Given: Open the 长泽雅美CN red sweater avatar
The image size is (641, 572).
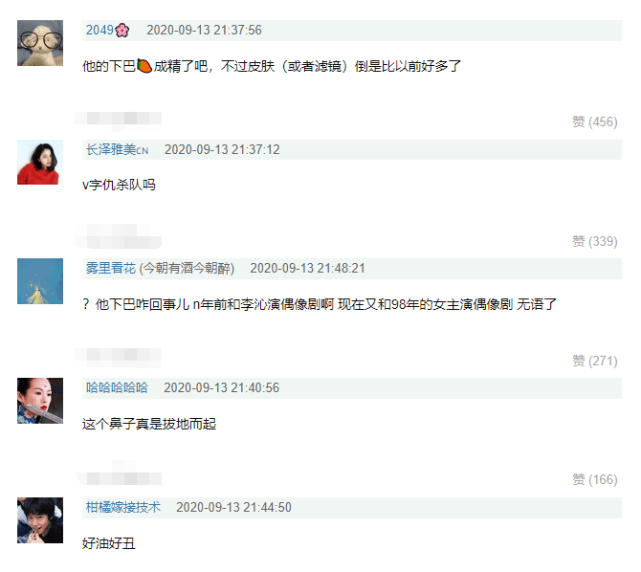Looking at the screenshot, I should 40,162.
